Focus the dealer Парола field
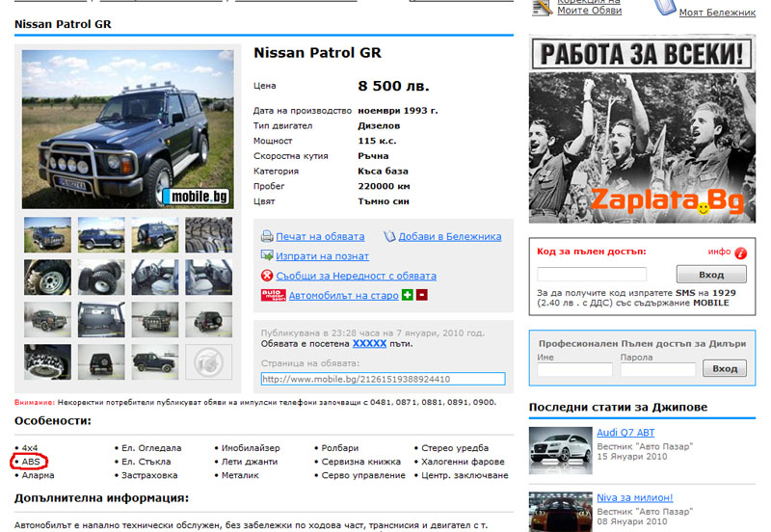The height and width of the screenshot is (532, 771). (657, 369)
